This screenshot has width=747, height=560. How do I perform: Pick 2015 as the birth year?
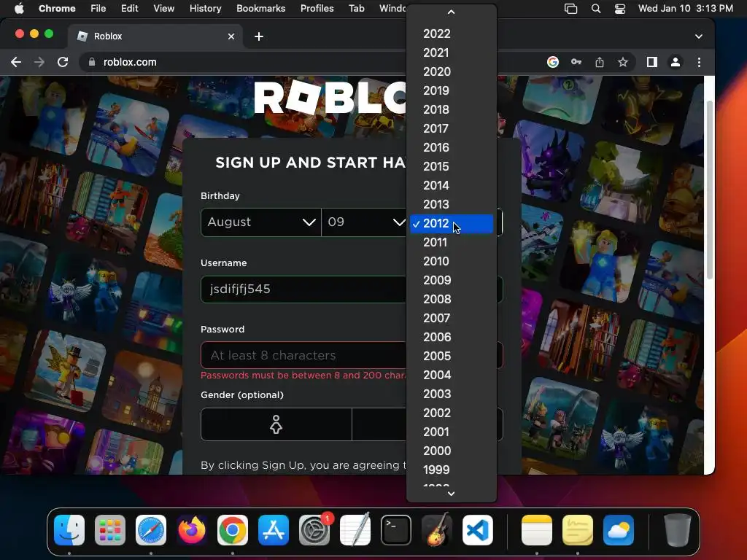point(451,167)
